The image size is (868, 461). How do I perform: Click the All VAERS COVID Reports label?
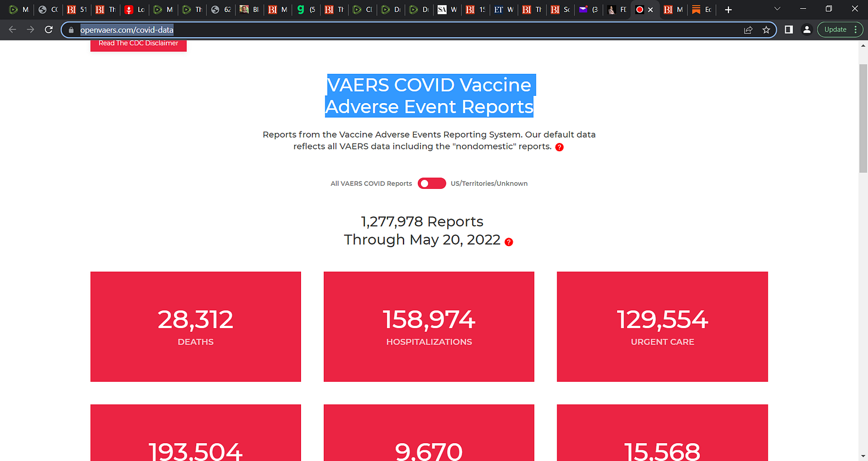[x=371, y=183]
